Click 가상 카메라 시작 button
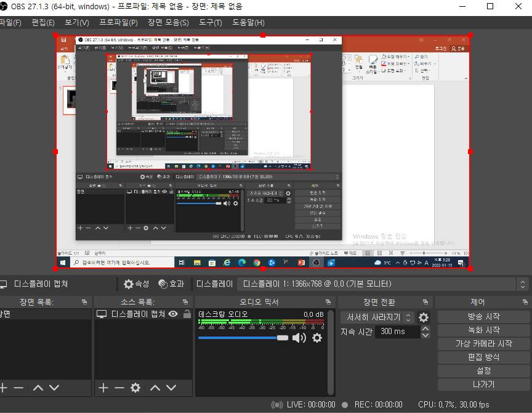 point(484,344)
